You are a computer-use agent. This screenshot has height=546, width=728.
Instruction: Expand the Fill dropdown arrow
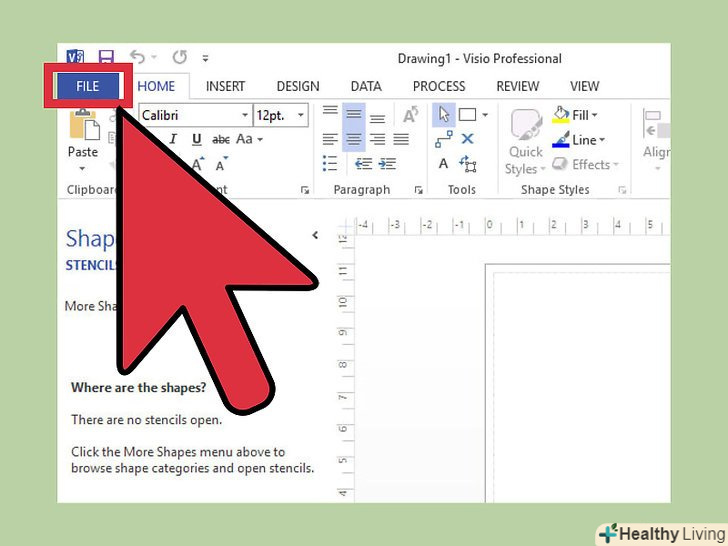click(x=594, y=115)
